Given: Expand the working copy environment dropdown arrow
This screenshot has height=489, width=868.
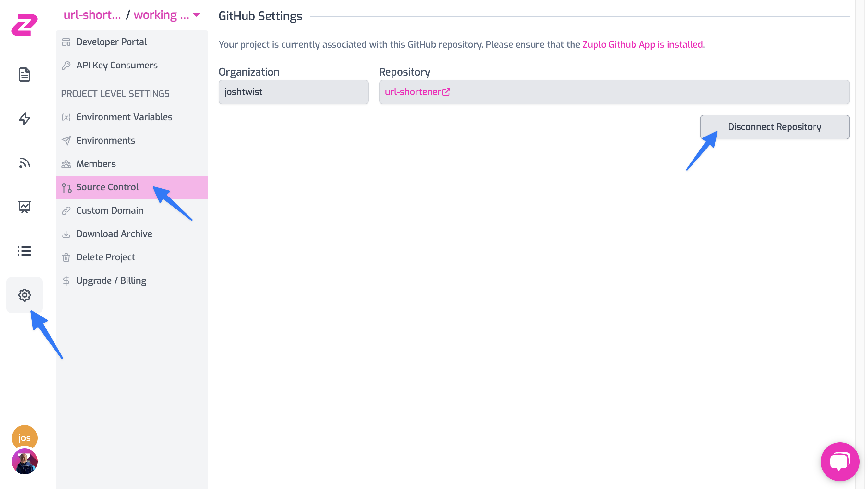Looking at the screenshot, I should pyautogui.click(x=197, y=15).
